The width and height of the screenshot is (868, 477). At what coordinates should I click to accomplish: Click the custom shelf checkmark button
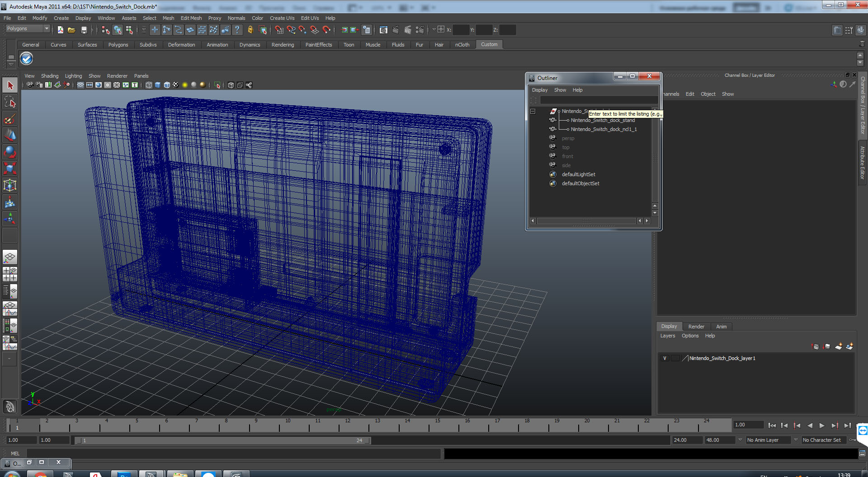tap(26, 59)
